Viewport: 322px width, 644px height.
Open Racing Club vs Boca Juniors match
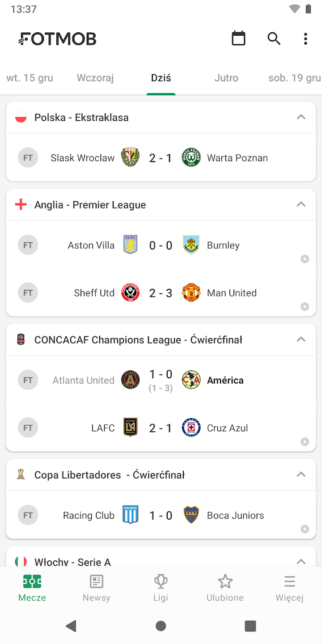pyautogui.click(x=161, y=515)
